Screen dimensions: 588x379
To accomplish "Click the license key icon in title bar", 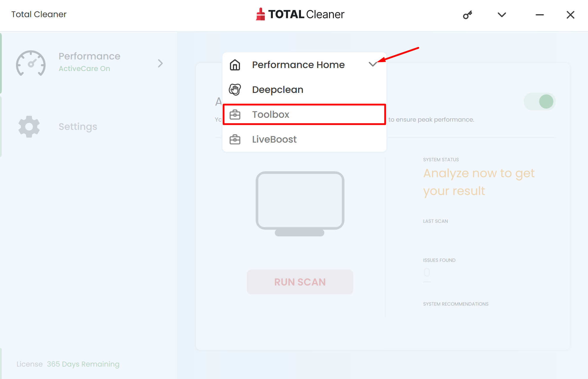I will click(467, 15).
